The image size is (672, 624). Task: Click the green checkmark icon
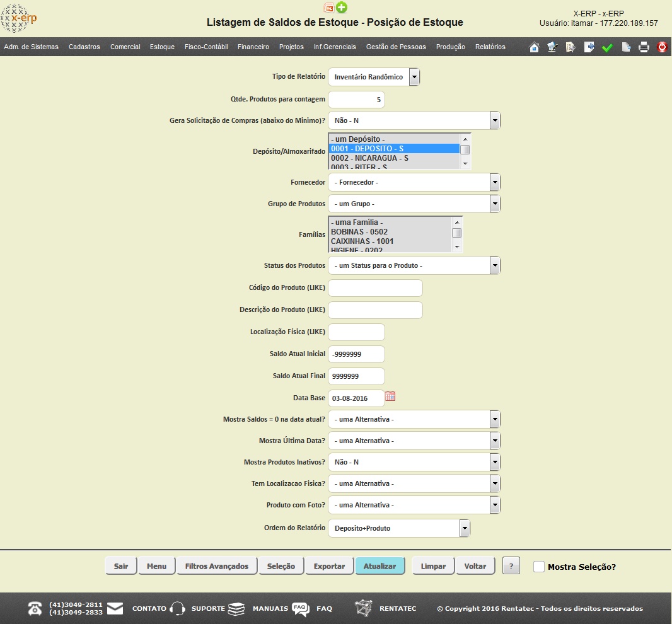[607, 47]
